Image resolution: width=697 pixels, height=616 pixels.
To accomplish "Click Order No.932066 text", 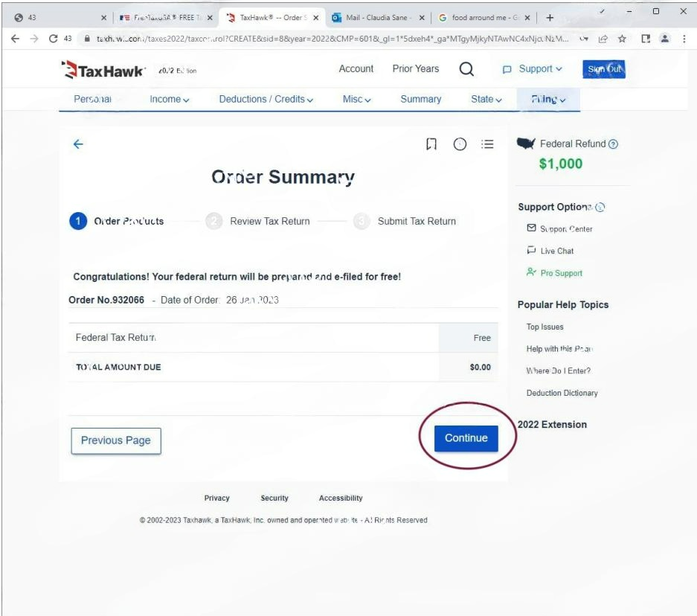I will [x=106, y=300].
